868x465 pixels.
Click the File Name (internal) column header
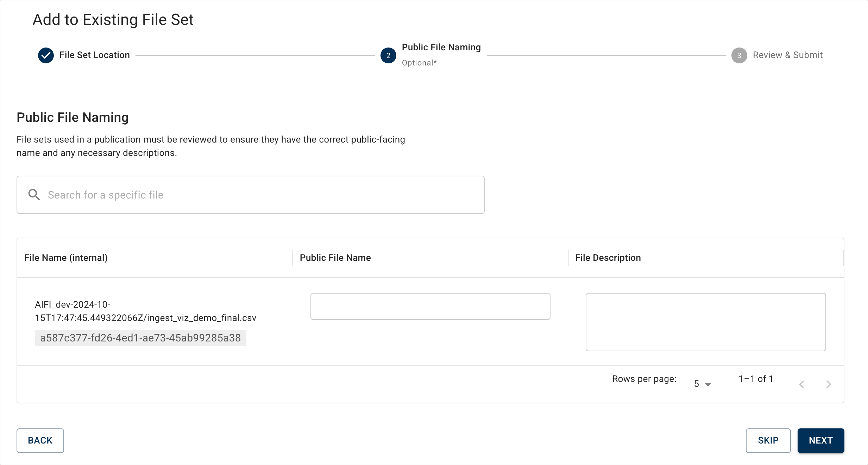[x=66, y=258]
